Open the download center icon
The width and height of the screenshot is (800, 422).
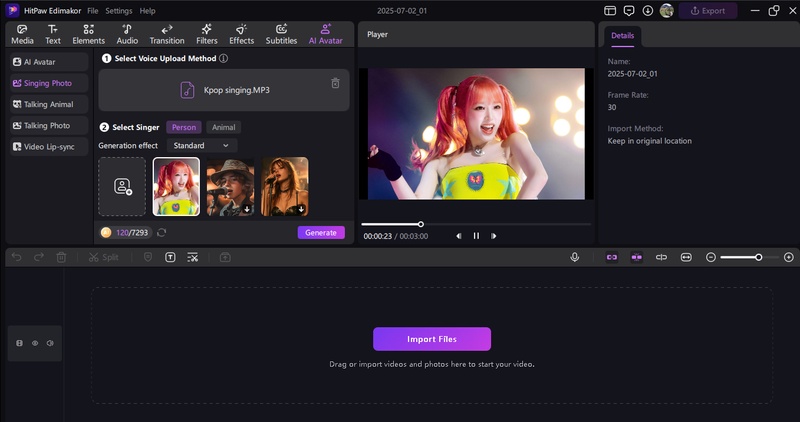click(647, 11)
